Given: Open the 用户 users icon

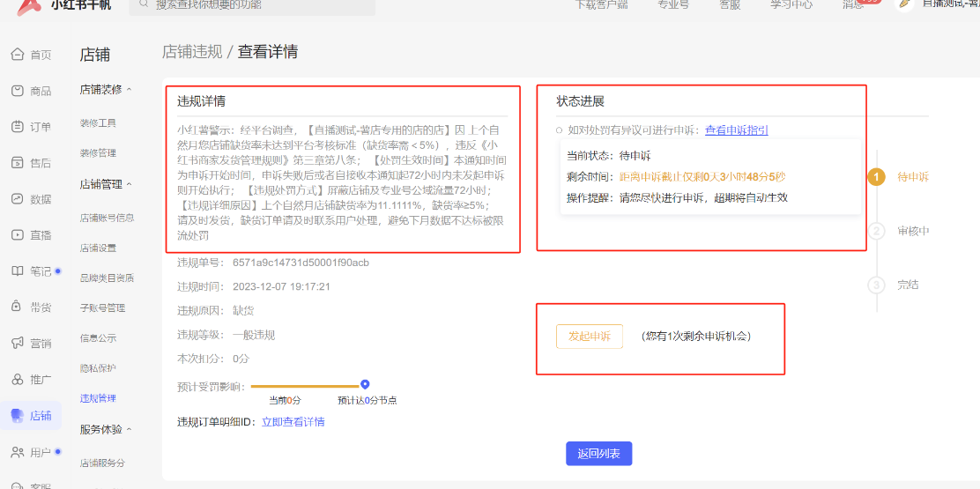Looking at the screenshot, I should coord(18,451).
